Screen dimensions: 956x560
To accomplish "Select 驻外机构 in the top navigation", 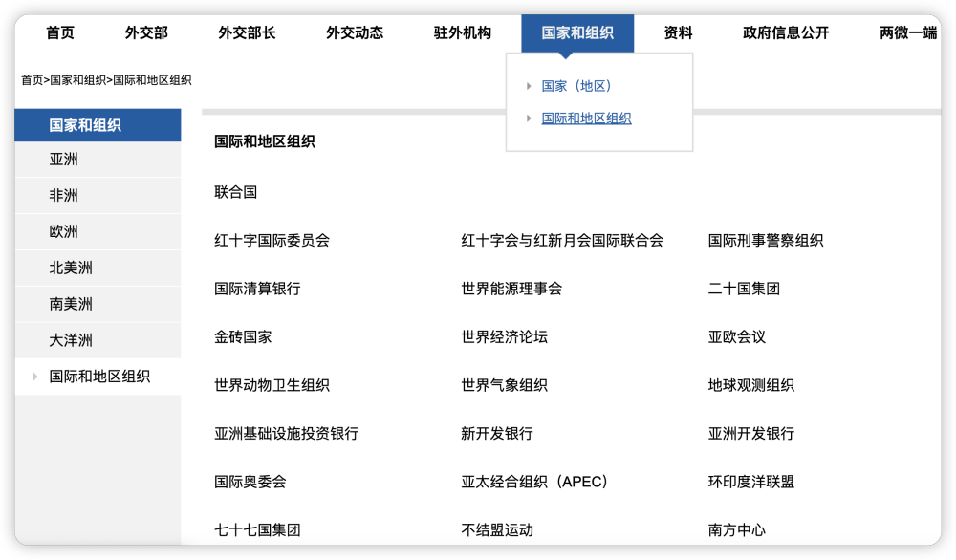I will point(461,32).
